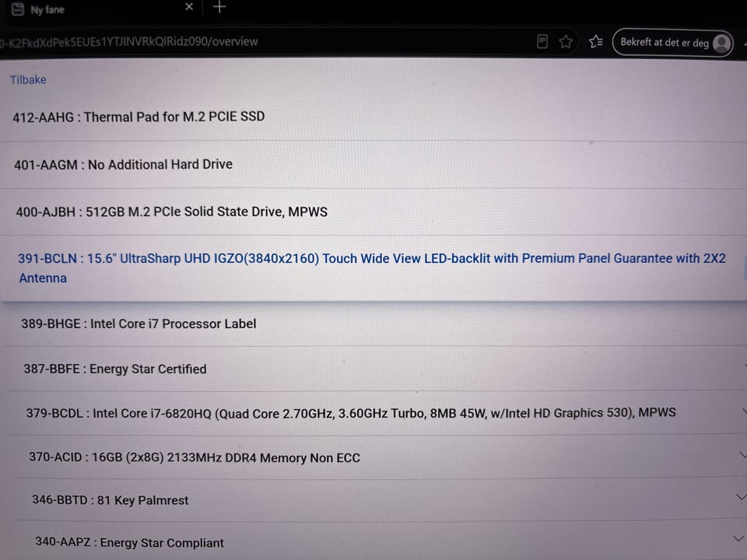Select '387-BBFE : Energy Star Certified'
Image resolution: width=747 pixels, height=560 pixels.
point(115,369)
